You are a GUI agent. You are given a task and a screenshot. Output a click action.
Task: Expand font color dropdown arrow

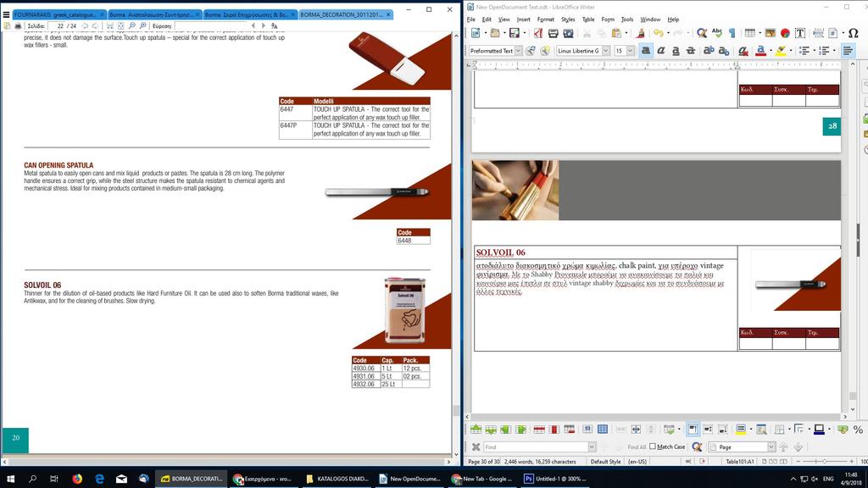click(770, 51)
